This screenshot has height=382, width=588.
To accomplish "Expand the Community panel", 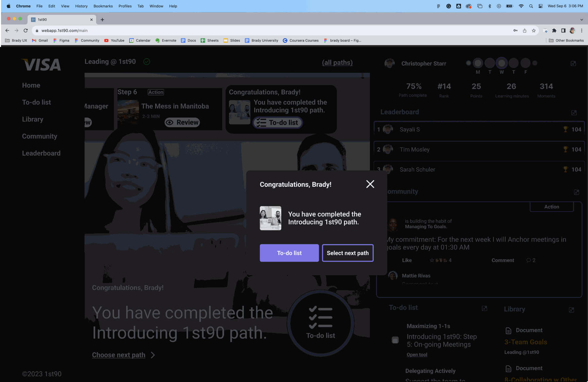I will (x=576, y=192).
